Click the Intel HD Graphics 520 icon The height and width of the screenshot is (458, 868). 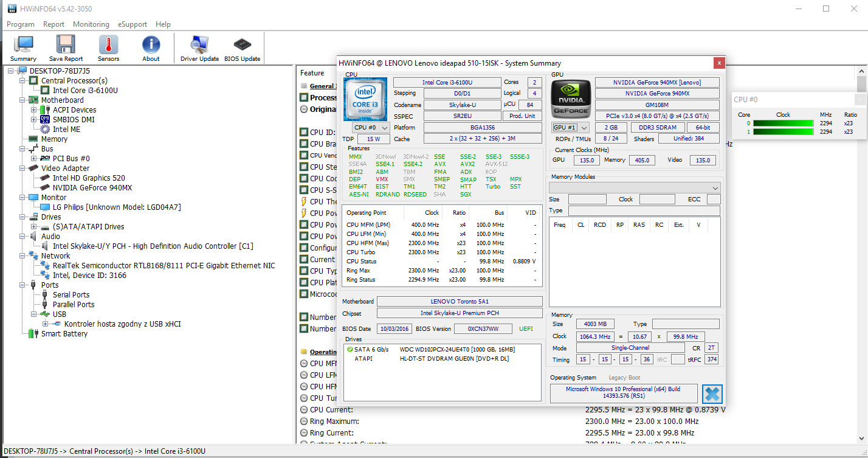[x=45, y=178]
